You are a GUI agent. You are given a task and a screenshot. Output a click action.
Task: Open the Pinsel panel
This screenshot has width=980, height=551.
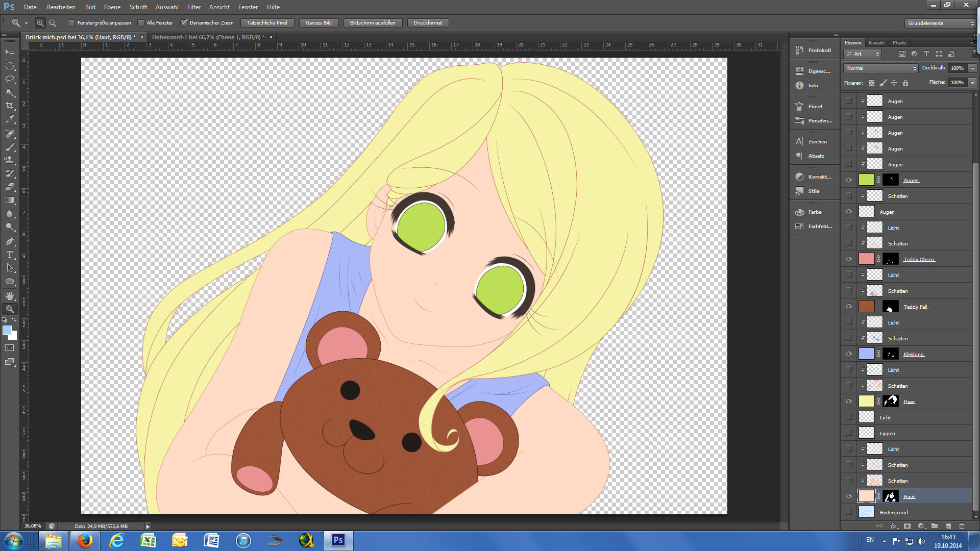(814, 106)
